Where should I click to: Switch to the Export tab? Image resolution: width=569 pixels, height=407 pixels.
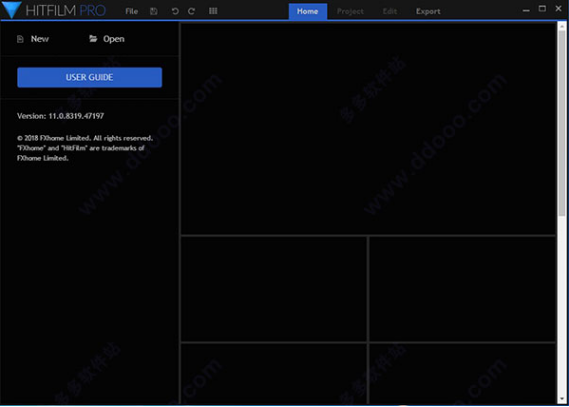(428, 11)
